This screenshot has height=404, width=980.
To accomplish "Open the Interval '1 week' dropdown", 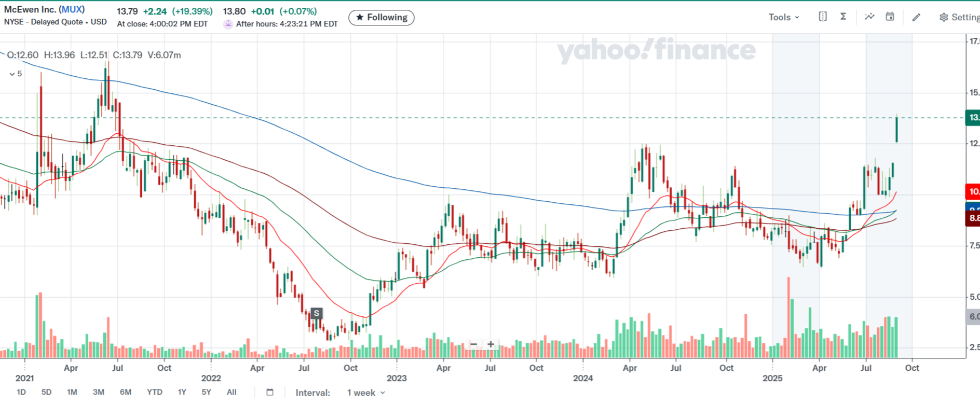I will (x=366, y=393).
